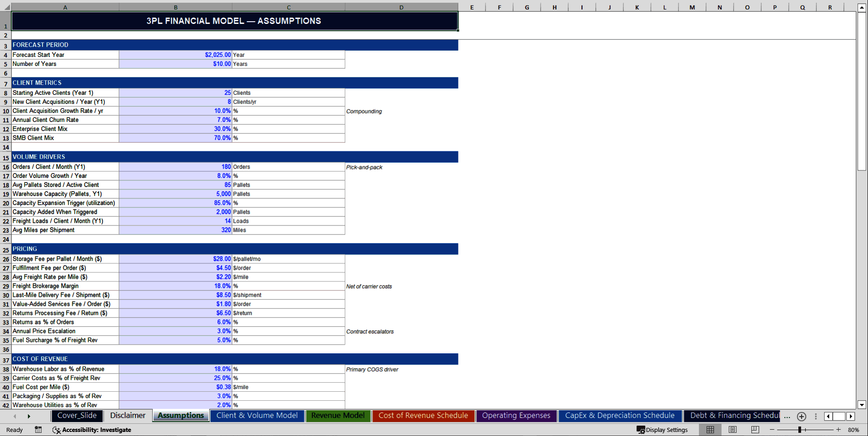Click the vertical scrollbar down arrow

tap(863, 406)
